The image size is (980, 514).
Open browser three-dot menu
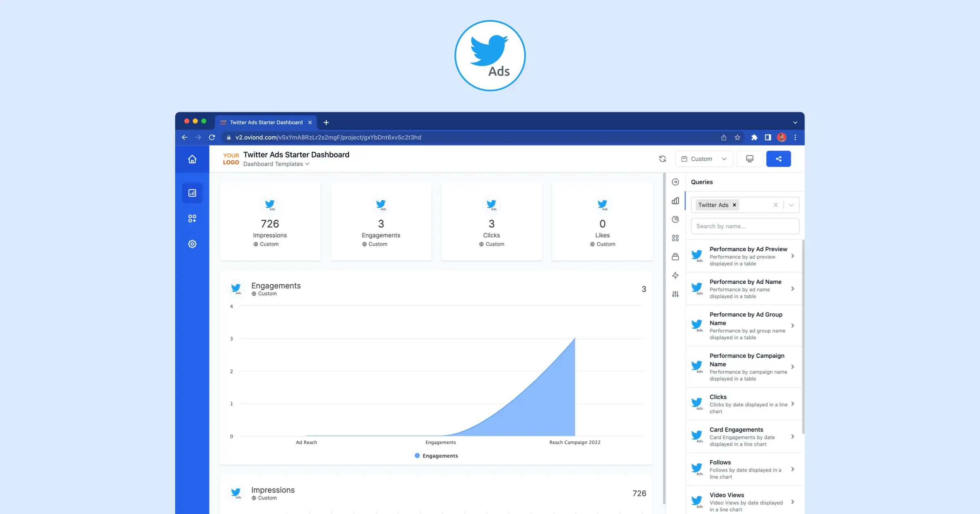[795, 137]
